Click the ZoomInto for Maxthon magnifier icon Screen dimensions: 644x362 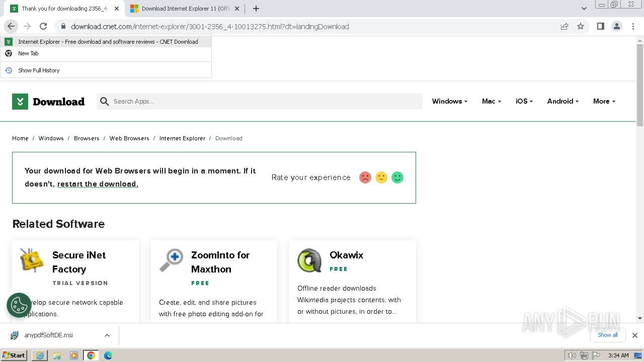(x=171, y=260)
